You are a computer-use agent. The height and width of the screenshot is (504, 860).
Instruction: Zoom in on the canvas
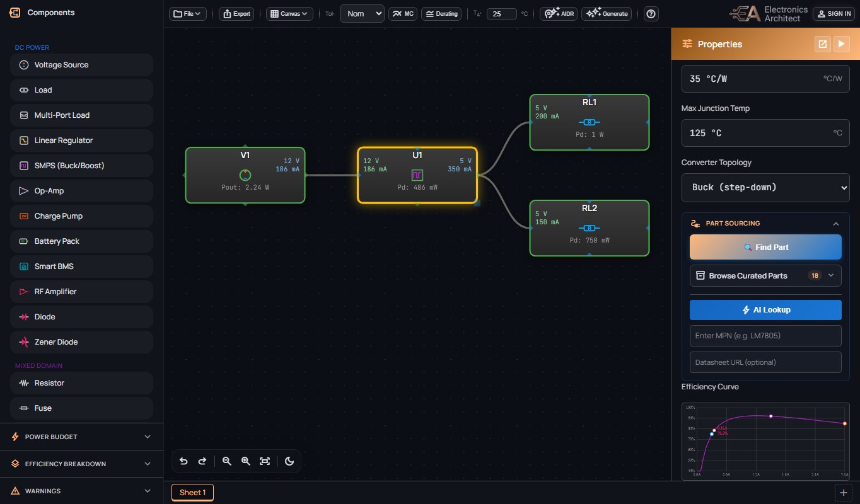point(246,461)
